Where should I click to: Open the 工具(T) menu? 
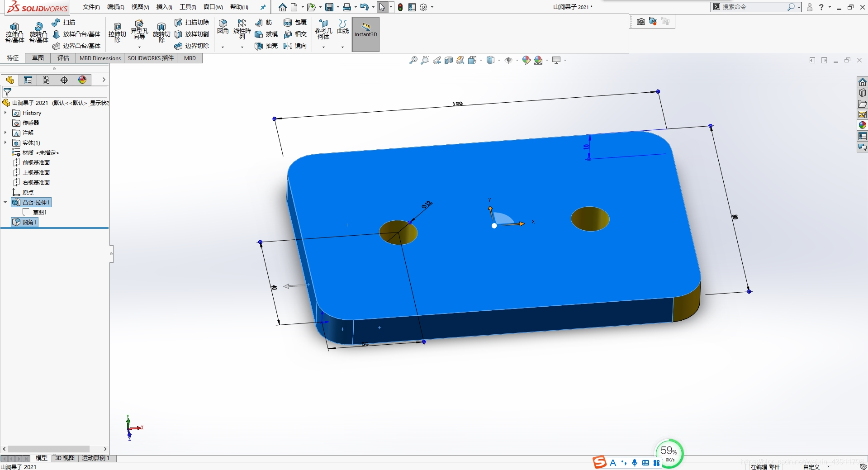click(188, 7)
